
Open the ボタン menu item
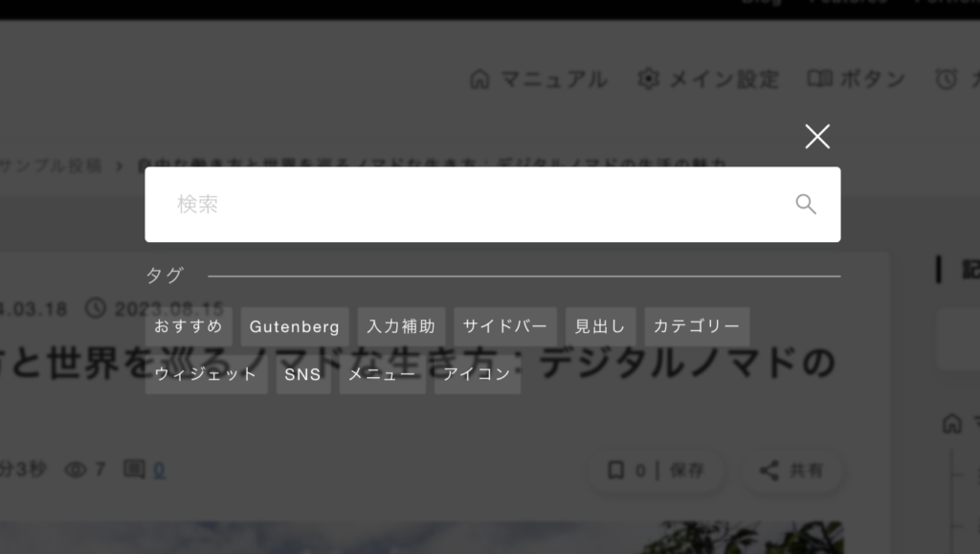click(857, 79)
